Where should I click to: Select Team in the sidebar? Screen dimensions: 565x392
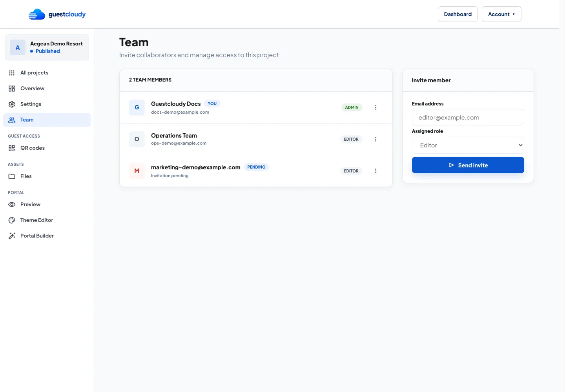47,120
